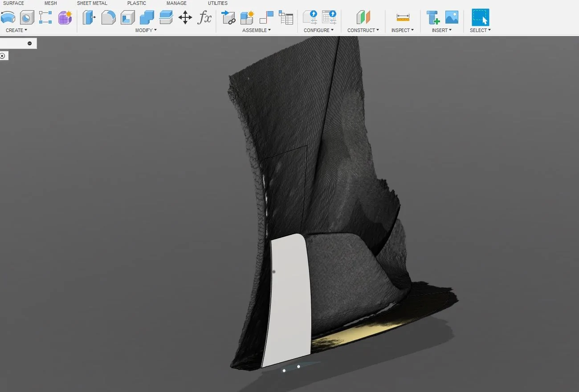Switch to the MANAGE tab
579x392 pixels.
176,3
